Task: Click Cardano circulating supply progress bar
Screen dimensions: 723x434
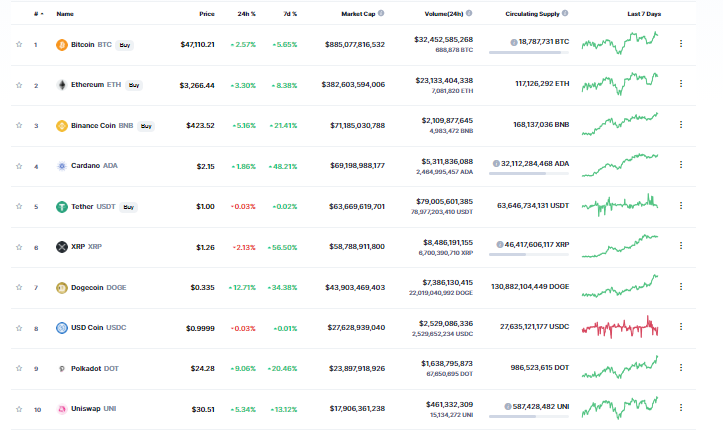Action: click(529, 174)
